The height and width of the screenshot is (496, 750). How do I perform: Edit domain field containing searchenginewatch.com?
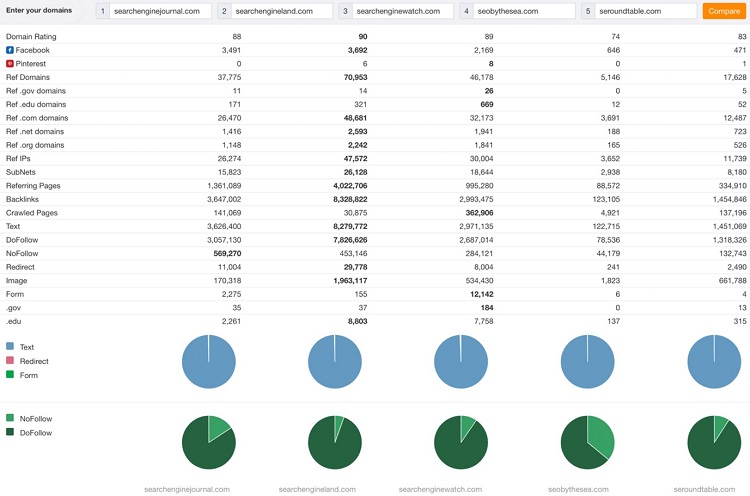[x=403, y=11]
